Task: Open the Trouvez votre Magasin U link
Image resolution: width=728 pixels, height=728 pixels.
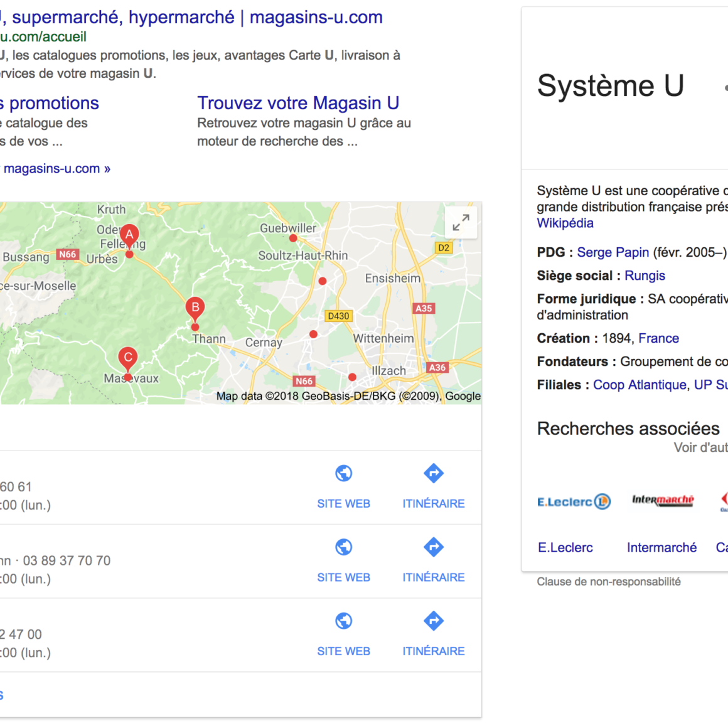Action: (298, 103)
